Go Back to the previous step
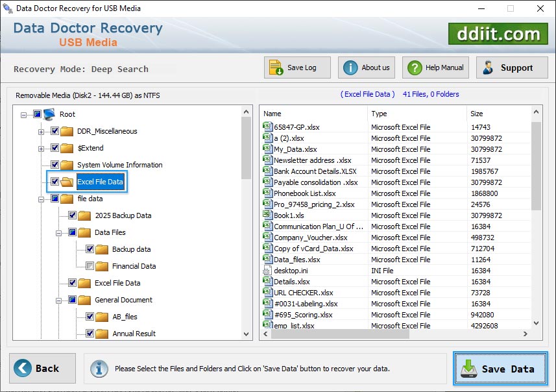 [x=43, y=368]
